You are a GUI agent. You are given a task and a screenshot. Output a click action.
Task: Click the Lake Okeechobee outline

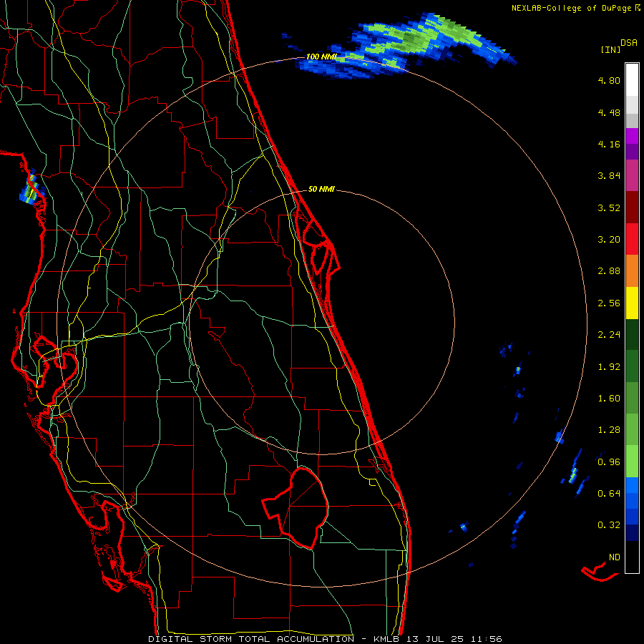(x=296, y=507)
